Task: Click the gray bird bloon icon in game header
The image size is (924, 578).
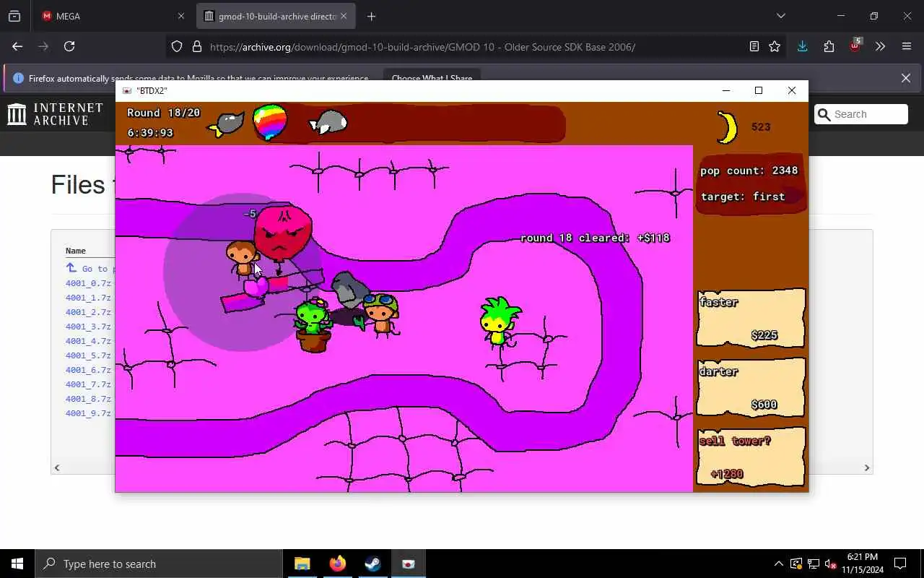Action: pyautogui.click(x=227, y=124)
